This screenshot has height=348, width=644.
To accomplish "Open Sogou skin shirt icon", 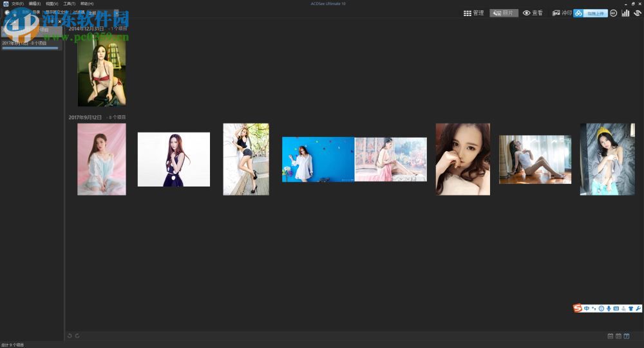I will pos(631,309).
